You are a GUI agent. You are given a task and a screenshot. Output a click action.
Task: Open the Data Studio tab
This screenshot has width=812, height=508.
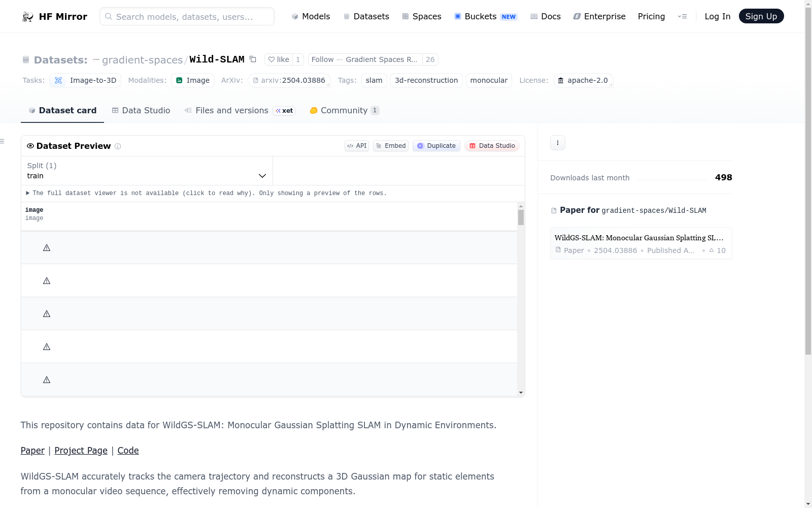coord(141,110)
